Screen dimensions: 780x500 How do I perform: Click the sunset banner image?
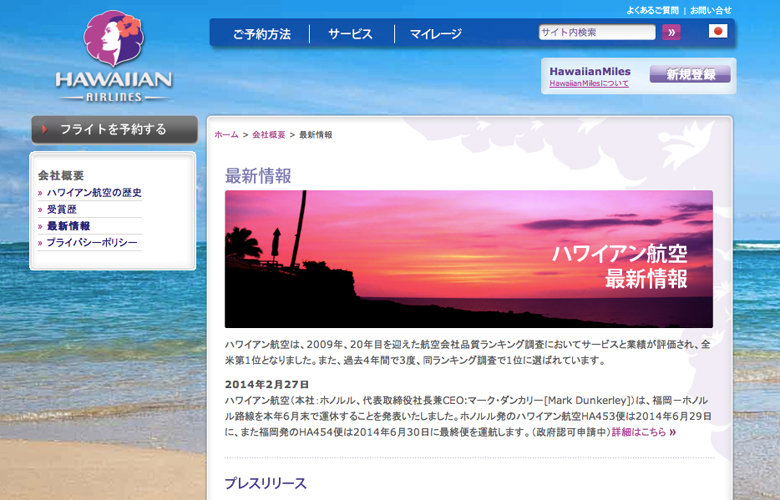pos(468,259)
